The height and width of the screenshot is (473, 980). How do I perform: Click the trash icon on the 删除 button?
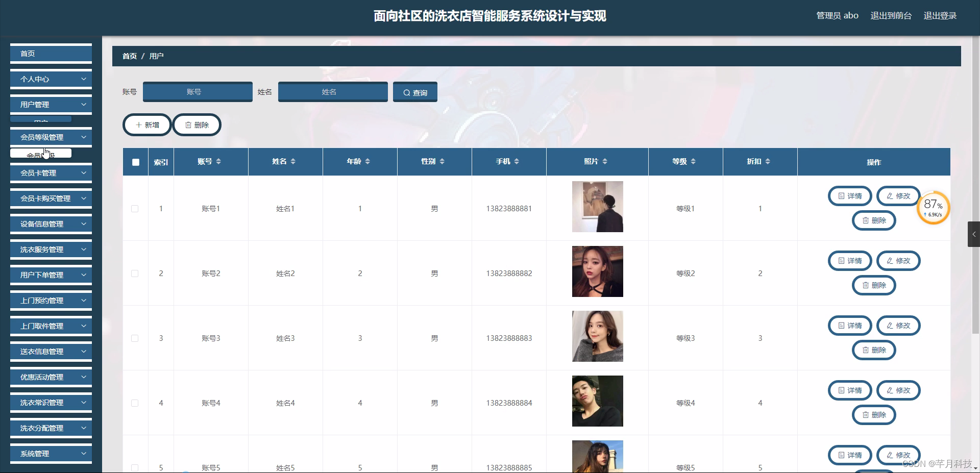click(187, 125)
